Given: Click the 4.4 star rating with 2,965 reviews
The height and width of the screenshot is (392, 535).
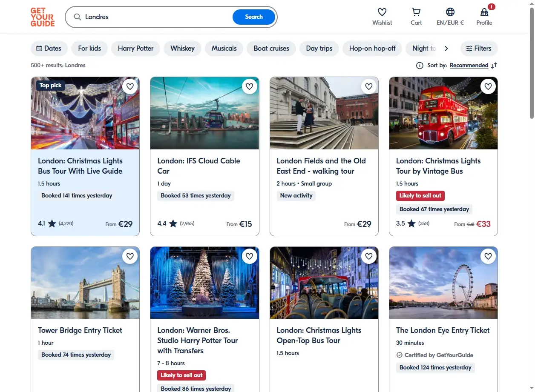Looking at the screenshot, I should pos(176,223).
